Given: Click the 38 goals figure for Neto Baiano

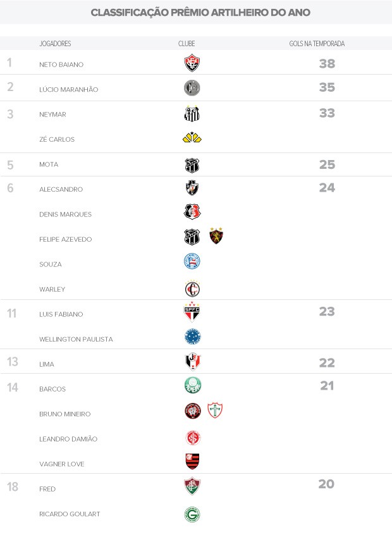Looking at the screenshot, I should tap(327, 64).
